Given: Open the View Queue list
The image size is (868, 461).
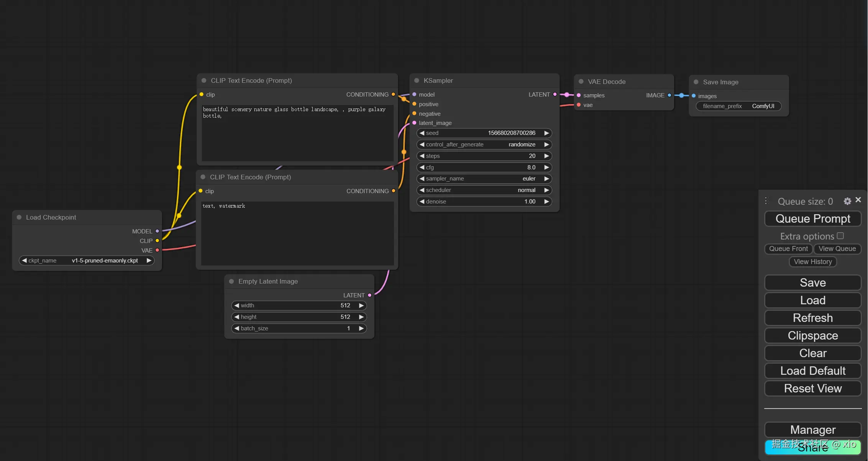Looking at the screenshot, I should (837, 249).
